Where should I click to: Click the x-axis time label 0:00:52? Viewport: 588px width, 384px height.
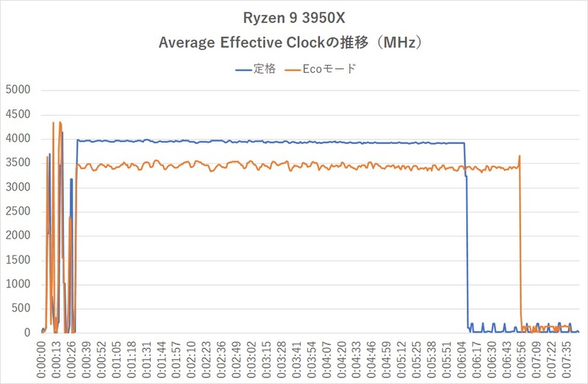(x=101, y=360)
